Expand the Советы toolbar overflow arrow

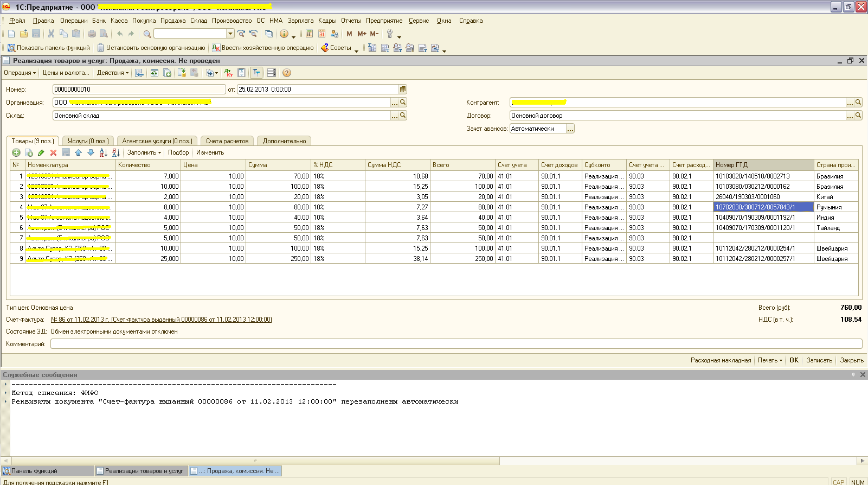click(x=356, y=50)
